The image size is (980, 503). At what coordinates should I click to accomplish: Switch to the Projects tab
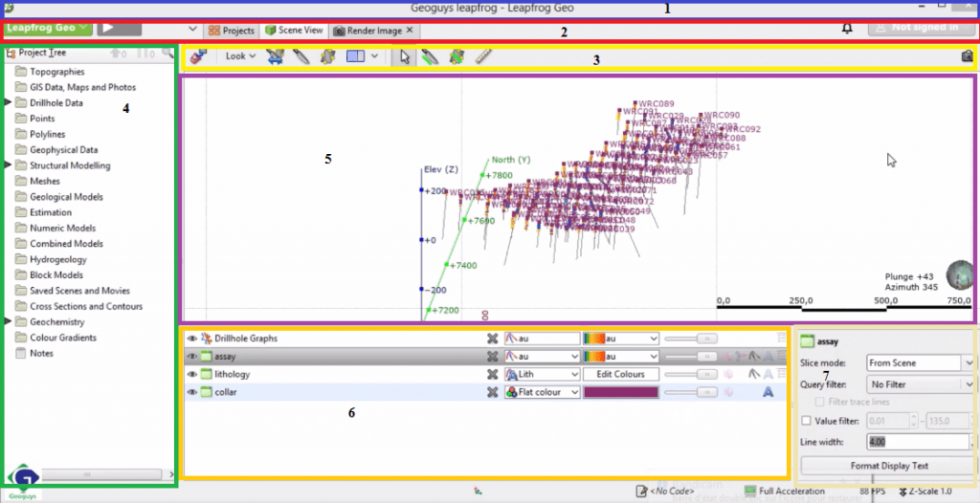[x=232, y=31]
